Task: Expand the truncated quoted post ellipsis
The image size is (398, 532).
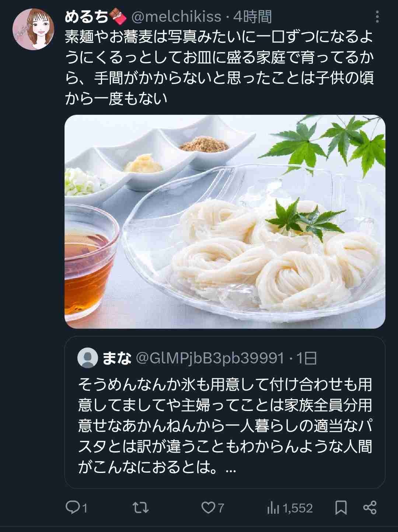Action: [x=230, y=469]
